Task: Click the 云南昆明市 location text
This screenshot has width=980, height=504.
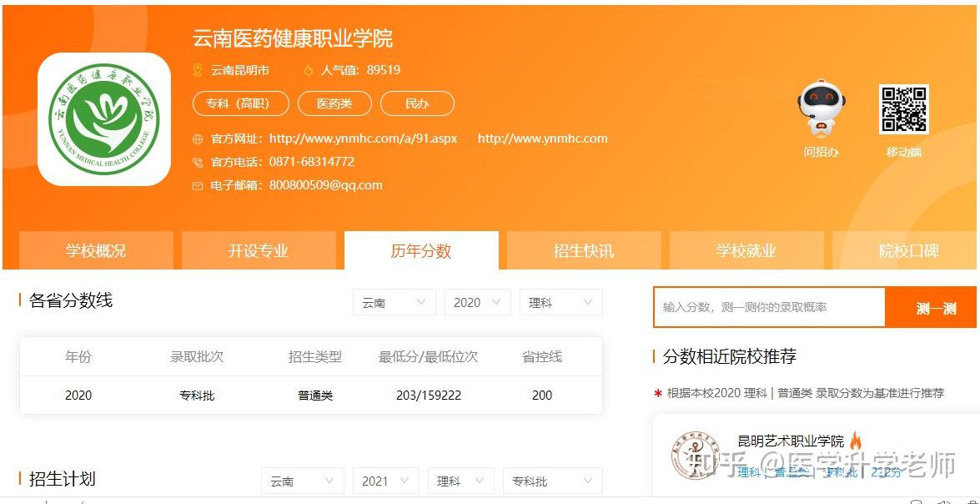Action: (x=240, y=70)
